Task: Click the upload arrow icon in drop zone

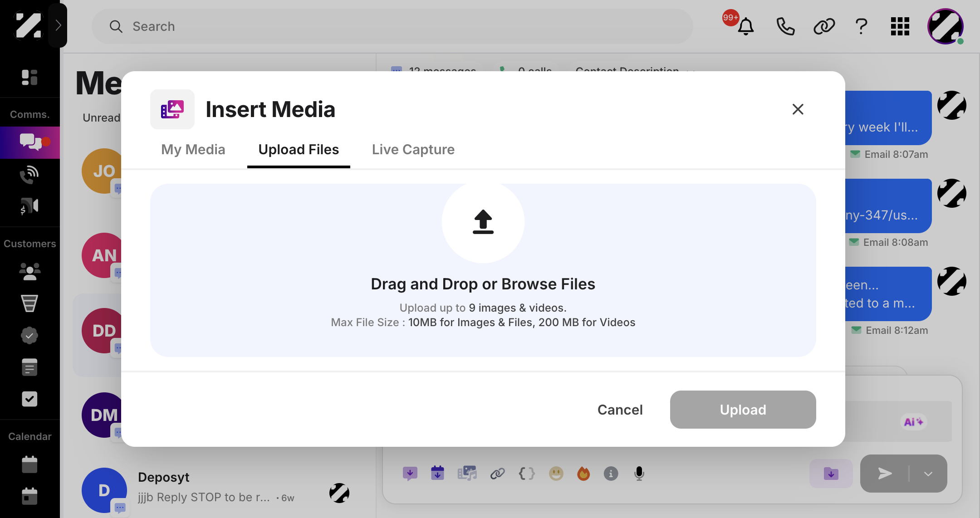Action: (x=483, y=222)
